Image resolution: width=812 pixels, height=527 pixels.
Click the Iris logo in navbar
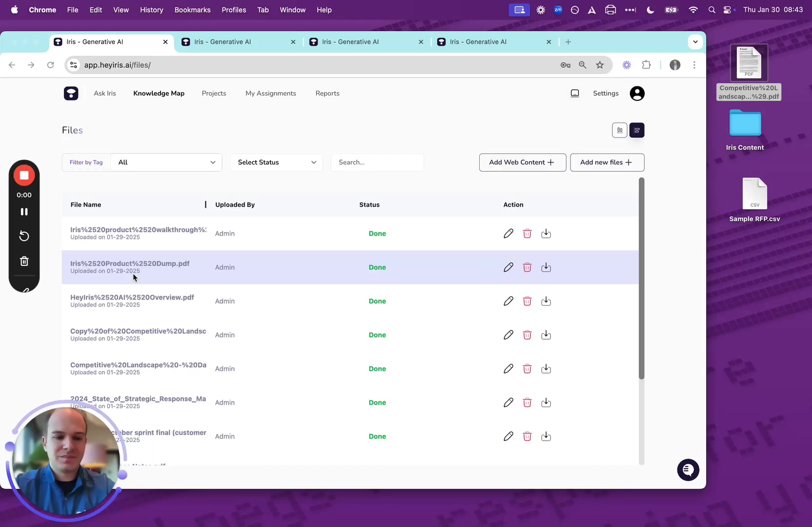[71, 93]
